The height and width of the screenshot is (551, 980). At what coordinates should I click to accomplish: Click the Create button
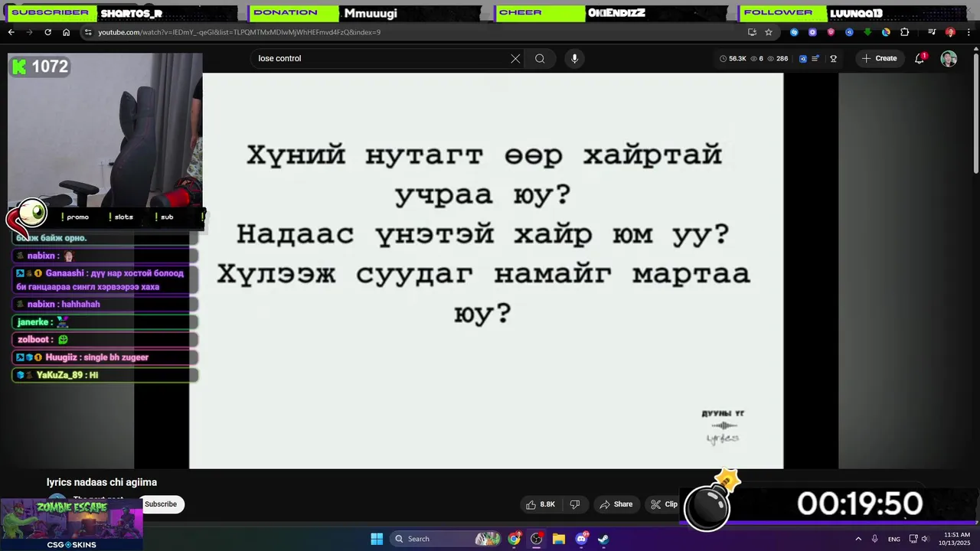click(x=879, y=58)
